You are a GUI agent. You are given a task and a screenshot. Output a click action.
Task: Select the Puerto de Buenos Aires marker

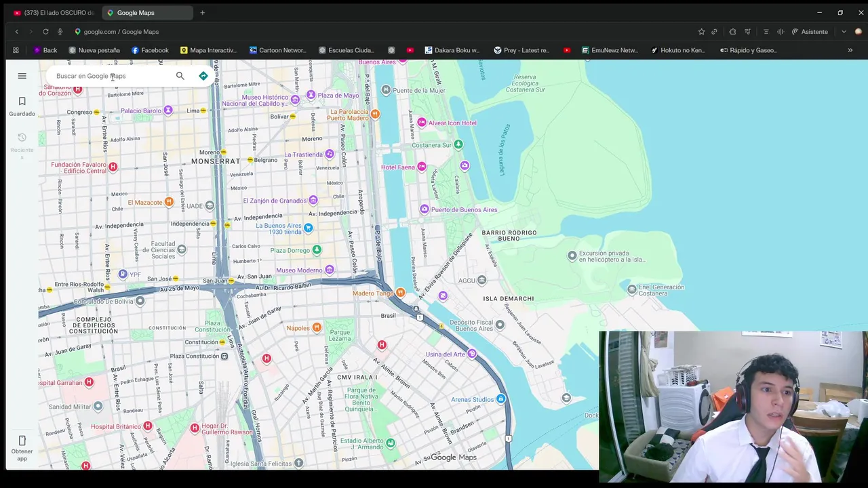click(x=425, y=209)
